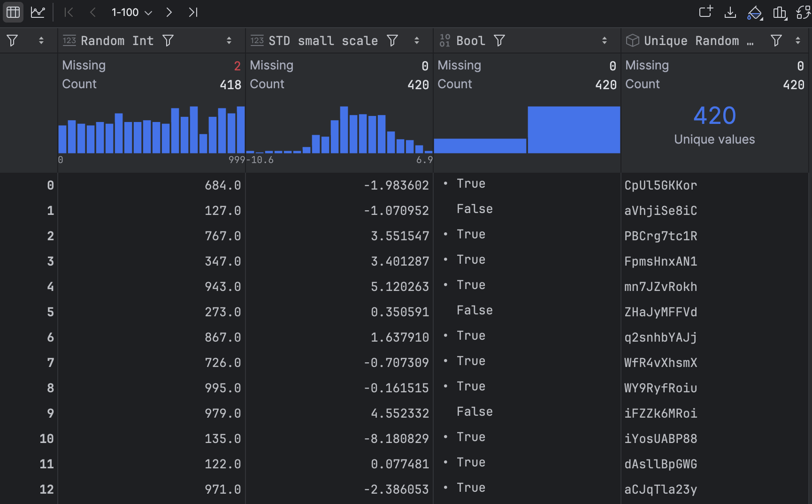This screenshot has height=504, width=812.
Task: Select cell 5.120263
Action: point(339,287)
